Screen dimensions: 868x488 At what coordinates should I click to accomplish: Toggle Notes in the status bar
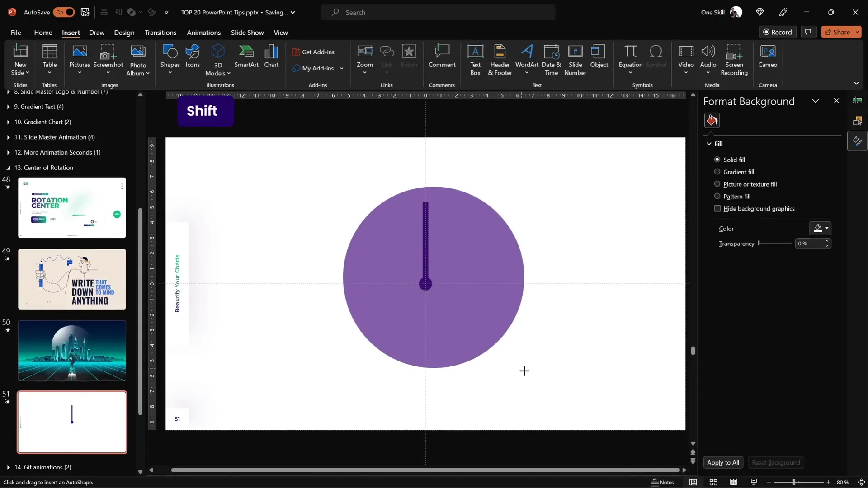pos(662,482)
